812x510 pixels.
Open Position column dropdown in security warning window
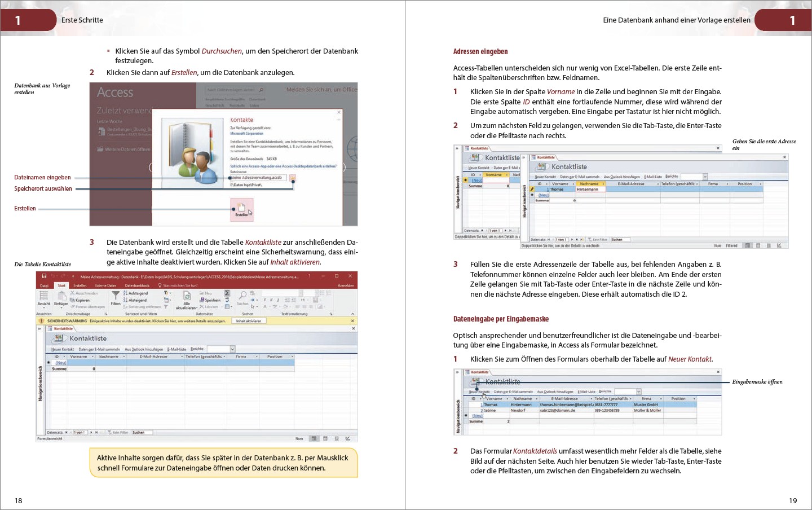(292, 357)
